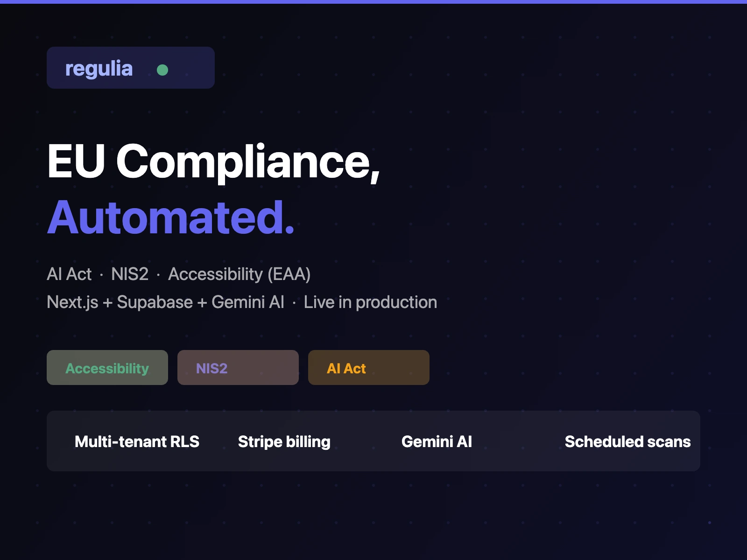This screenshot has height=560, width=747.
Task: Open the bold Gemini AI feature item
Action: tap(437, 441)
